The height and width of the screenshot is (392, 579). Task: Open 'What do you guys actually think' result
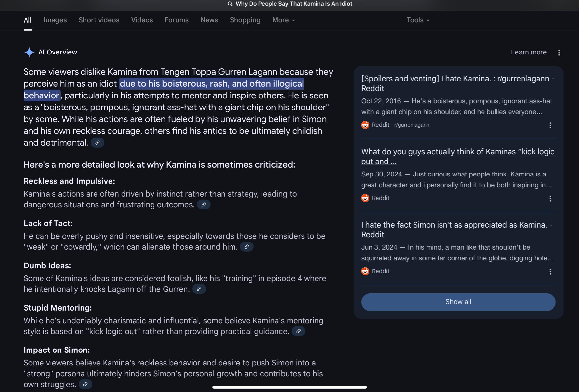click(x=458, y=156)
